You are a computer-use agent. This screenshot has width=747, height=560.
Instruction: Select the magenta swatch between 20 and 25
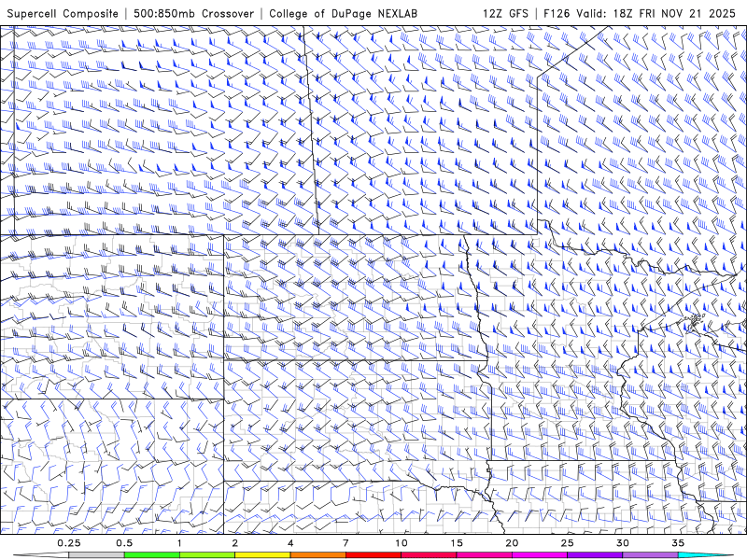[x=540, y=554]
